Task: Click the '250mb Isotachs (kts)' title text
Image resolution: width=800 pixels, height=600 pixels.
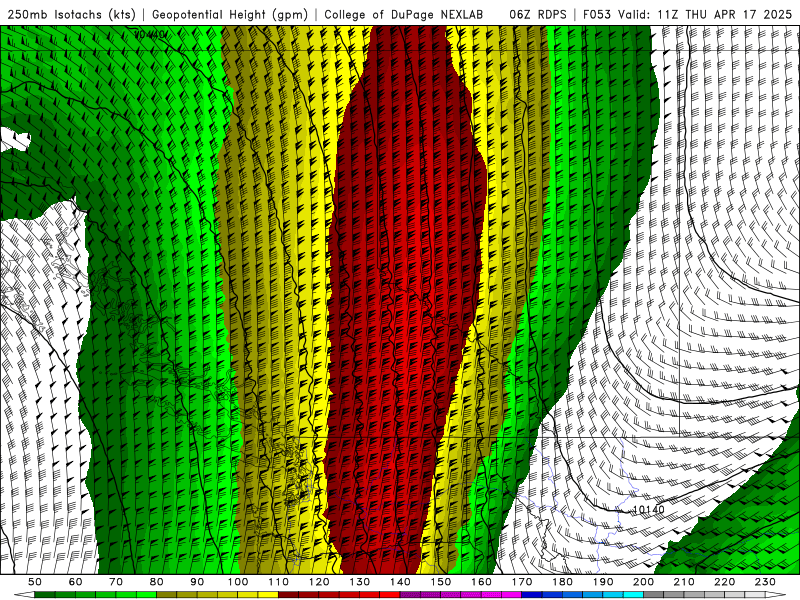Action: (72, 15)
